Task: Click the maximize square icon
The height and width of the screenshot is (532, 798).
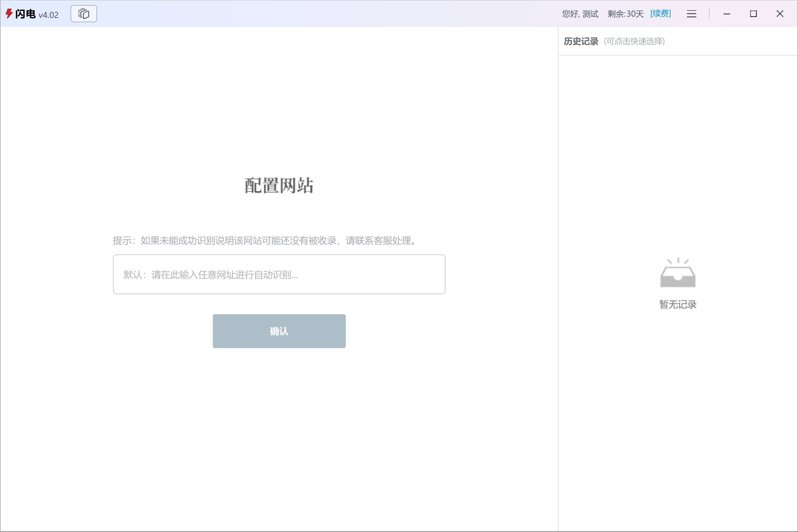Action: coord(753,14)
